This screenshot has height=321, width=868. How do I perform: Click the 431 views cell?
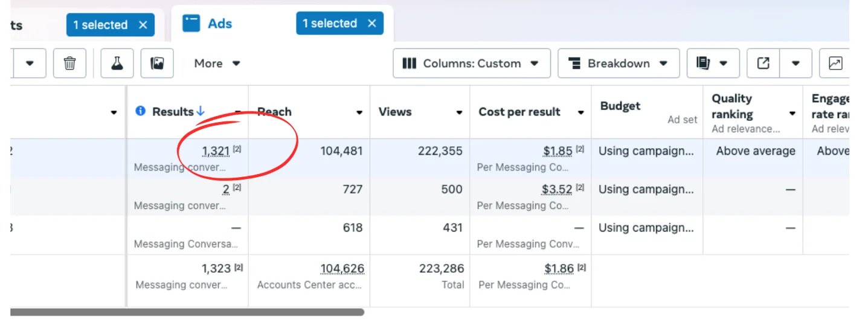(x=451, y=228)
